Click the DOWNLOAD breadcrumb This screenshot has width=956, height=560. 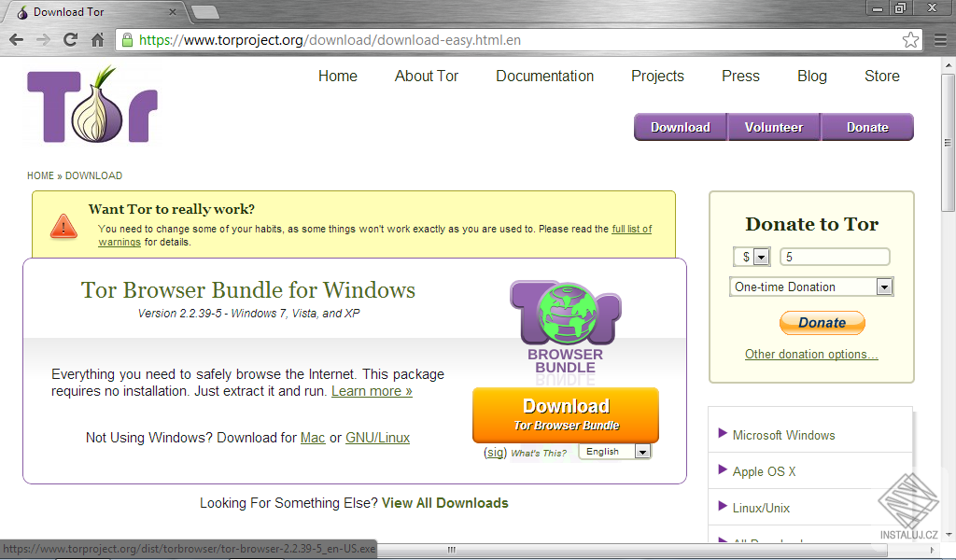(94, 175)
